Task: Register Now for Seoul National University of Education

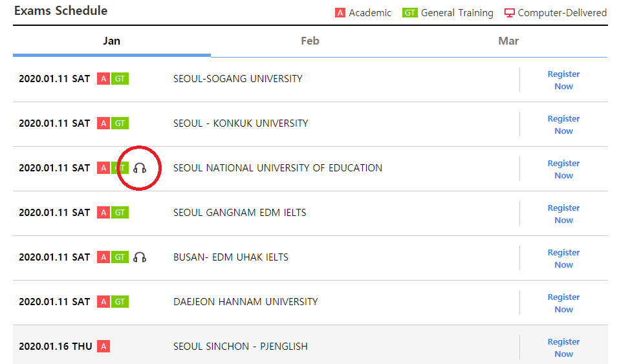Action: [563, 169]
